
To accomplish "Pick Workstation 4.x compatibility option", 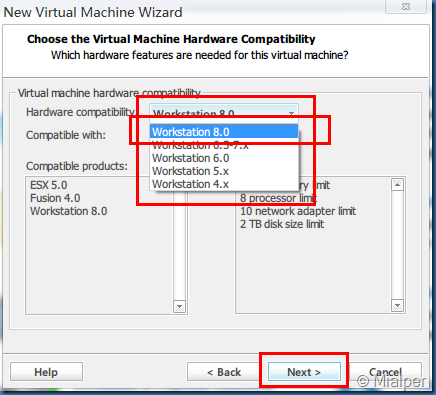I will tap(224, 184).
